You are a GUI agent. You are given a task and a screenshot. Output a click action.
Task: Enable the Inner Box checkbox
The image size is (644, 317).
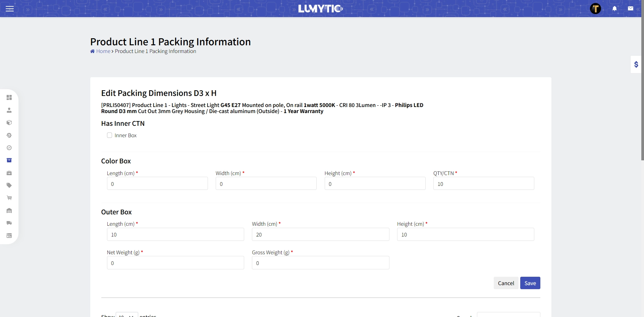click(109, 136)
